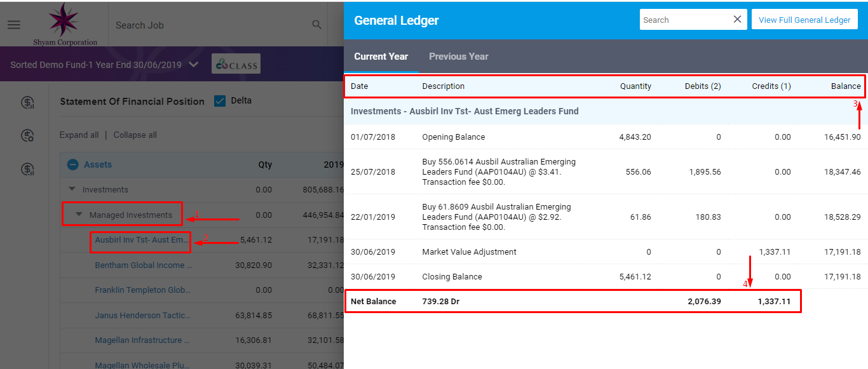Open Bentham Global Income account
The height and width of the screenshot is (369, 868).
143,265
